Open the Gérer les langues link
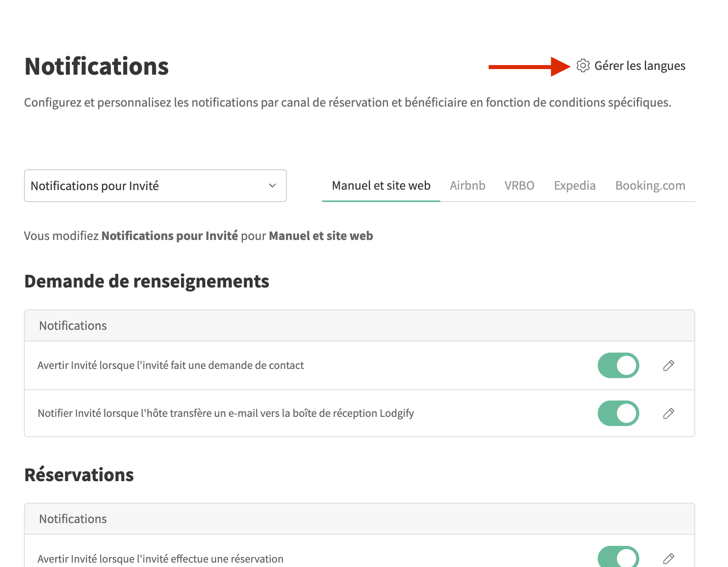Screen dimensions: 728x567 coord(639,66)
